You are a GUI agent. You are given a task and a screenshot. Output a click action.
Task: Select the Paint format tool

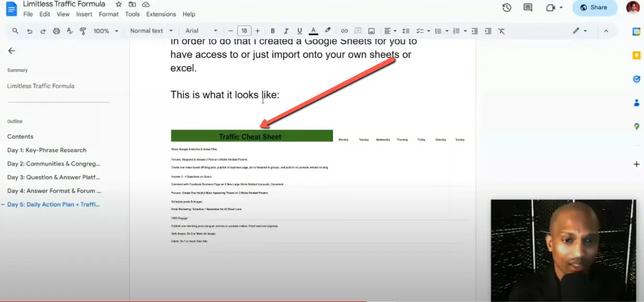(x=83, y=31)
